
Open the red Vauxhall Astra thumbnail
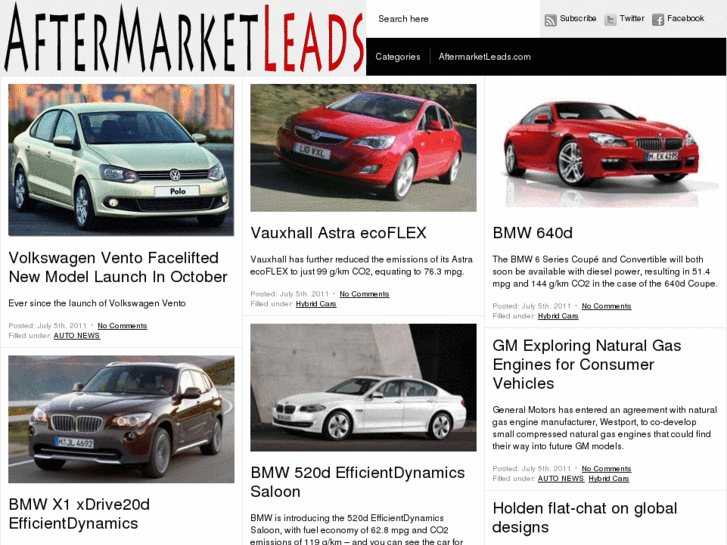coord(363,147)
